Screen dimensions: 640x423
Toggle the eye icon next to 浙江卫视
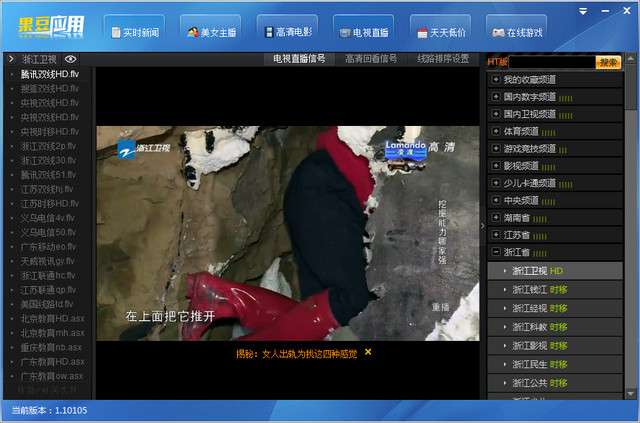click(x=71, y=59)
